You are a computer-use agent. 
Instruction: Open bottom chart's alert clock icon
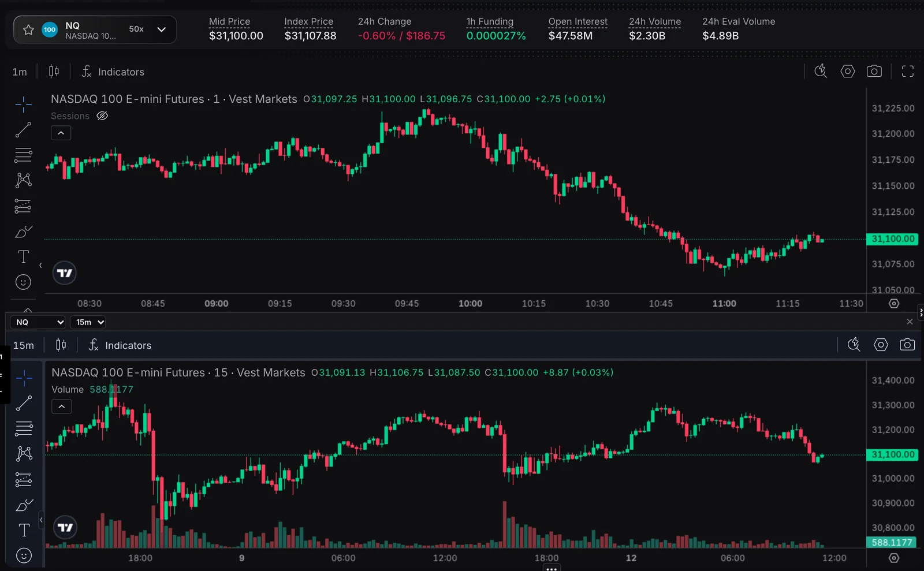[854, 345]
